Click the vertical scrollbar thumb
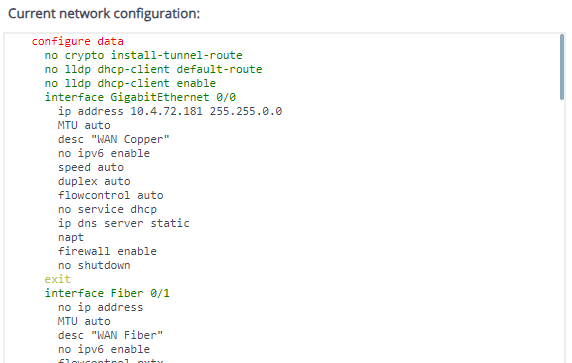This screenshot has width=572, height=363. click(562, 67)
